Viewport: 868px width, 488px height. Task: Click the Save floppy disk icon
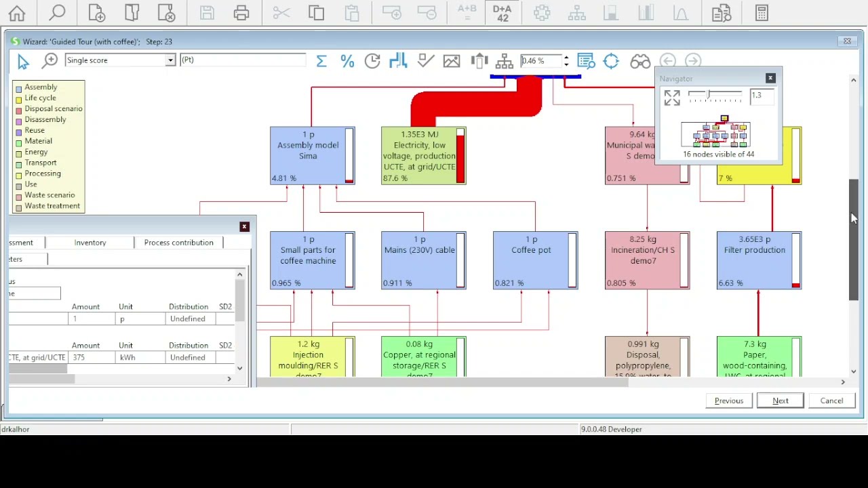207,13
